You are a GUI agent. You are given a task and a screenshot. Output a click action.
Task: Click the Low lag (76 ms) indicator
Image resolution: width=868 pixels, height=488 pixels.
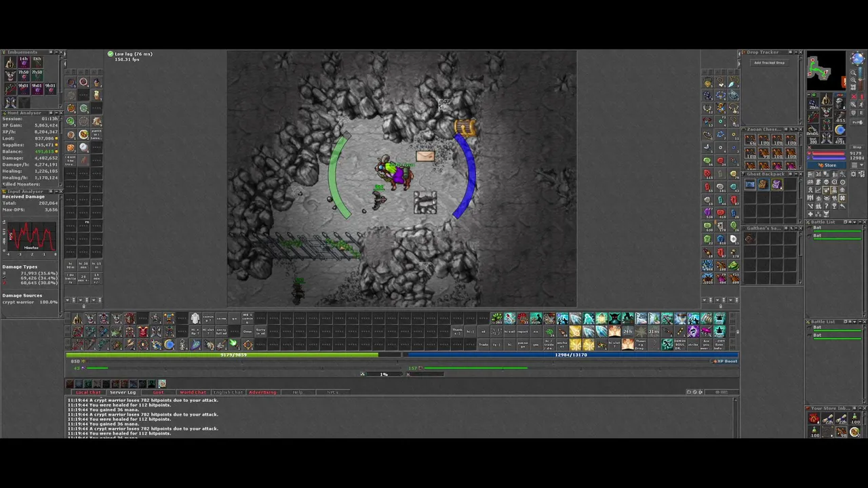130,54
